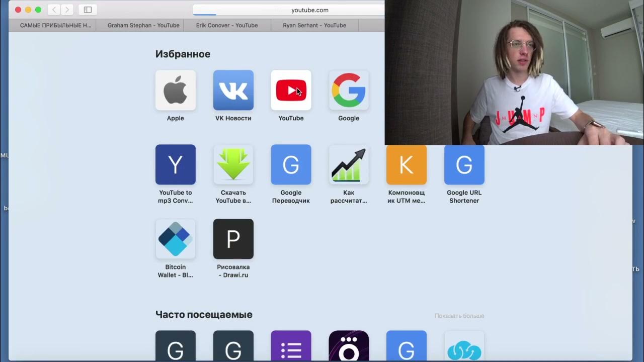
Task: Click Показать больше link
Action: [459, 316]
